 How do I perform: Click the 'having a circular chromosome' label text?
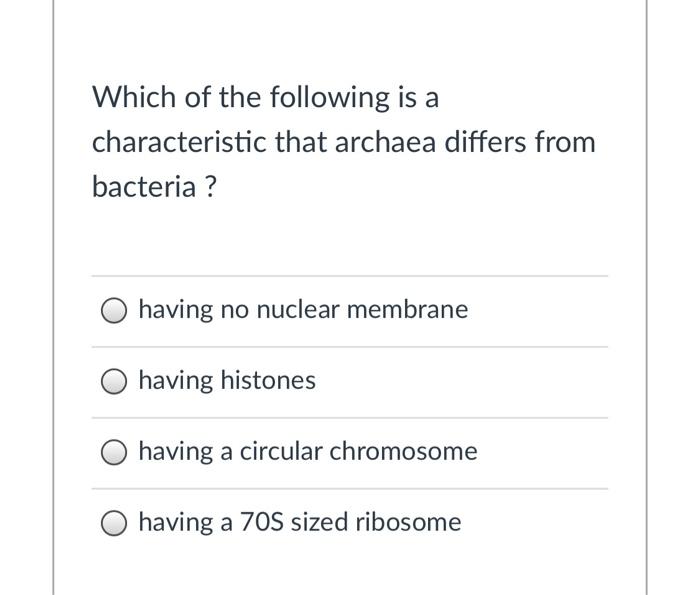tap(308, 451)
